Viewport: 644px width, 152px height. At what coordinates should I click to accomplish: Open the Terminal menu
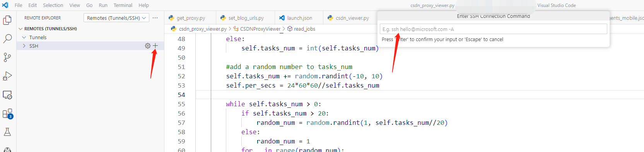(x=123, y=5)
